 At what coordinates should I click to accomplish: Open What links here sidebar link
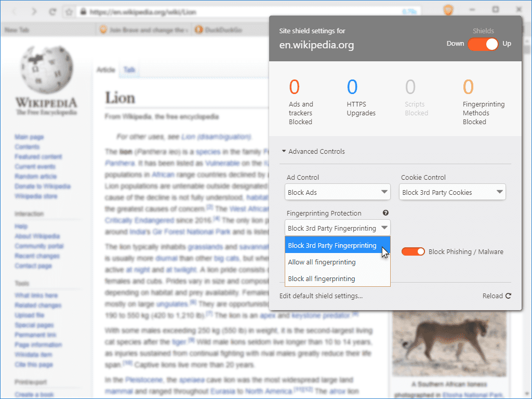(x=36, y=296)
